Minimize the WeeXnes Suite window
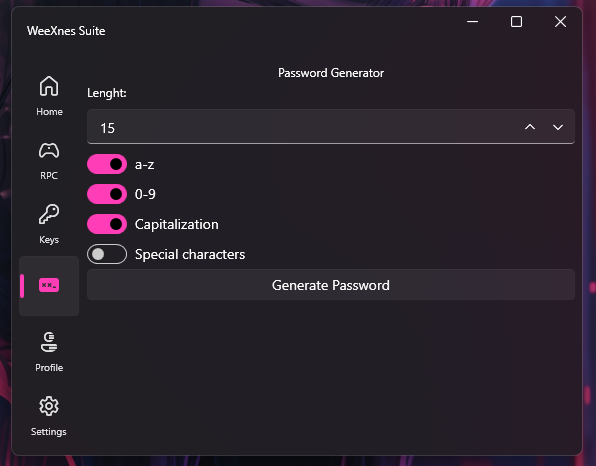 [x=472, y=22]
